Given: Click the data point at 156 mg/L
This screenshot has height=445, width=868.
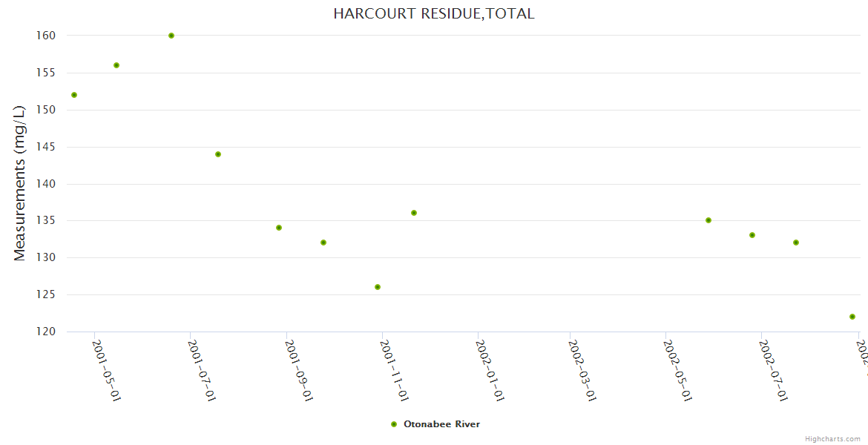Looking at the screenshot, I should point(116,65).
